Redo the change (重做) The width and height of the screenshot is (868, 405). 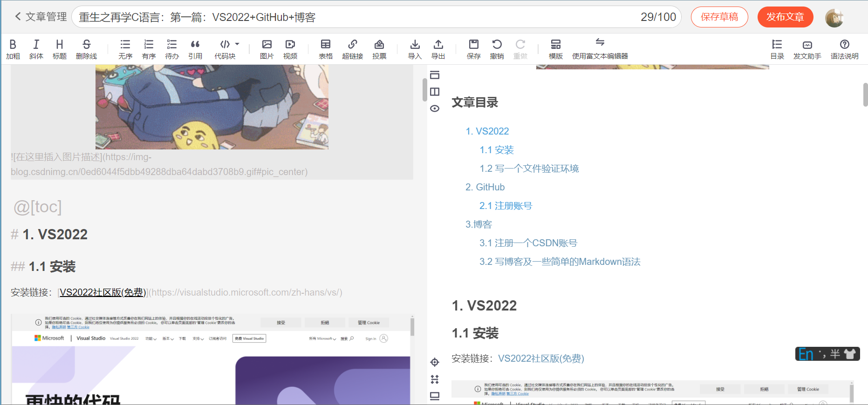click(520, 49)
